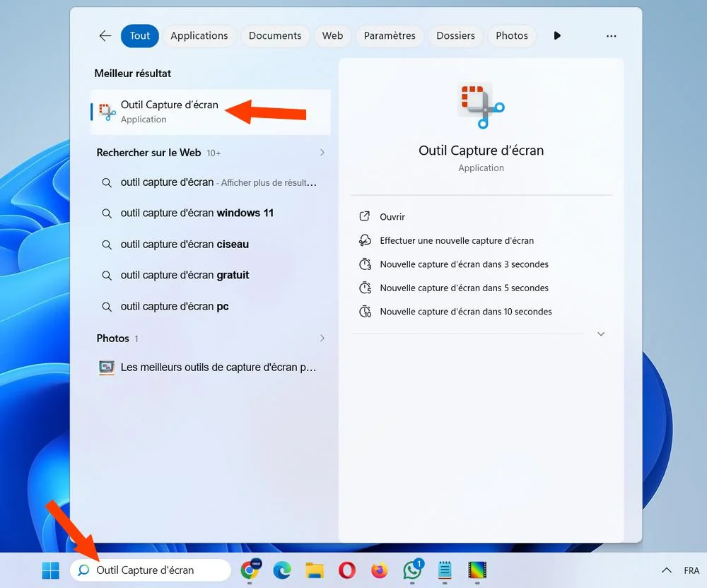Click search icon beside 'gratuit' suggestion
The height and width of the screenshot is (588, 707).
point(107,276)
